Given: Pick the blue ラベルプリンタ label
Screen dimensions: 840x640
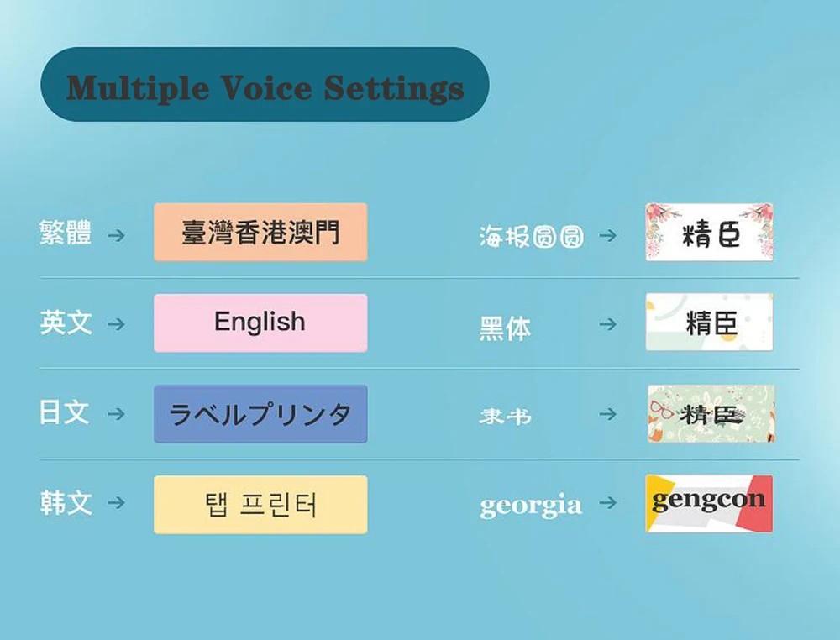Looking at the screenshot, I should [260, 414].
